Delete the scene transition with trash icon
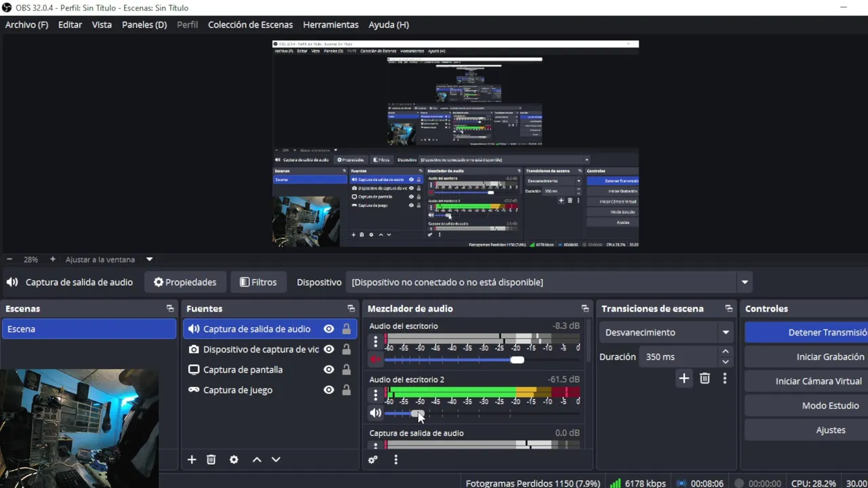 tap(705, 378)
